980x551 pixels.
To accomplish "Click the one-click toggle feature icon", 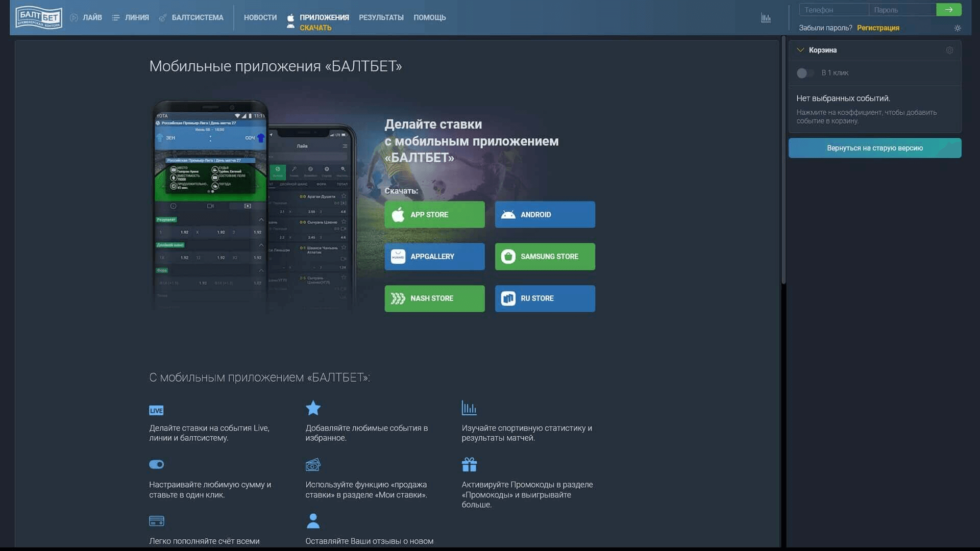I will 156,464.
